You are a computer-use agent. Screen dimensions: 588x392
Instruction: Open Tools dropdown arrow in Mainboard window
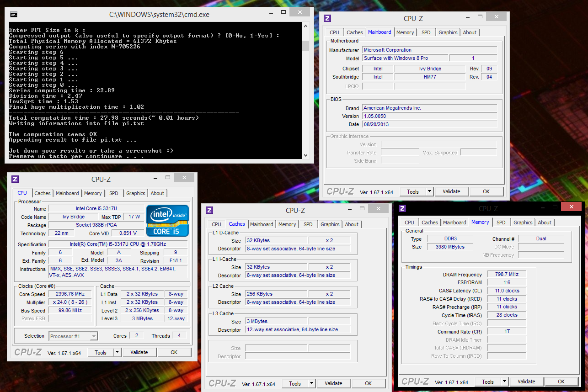(x=429, y=191)
